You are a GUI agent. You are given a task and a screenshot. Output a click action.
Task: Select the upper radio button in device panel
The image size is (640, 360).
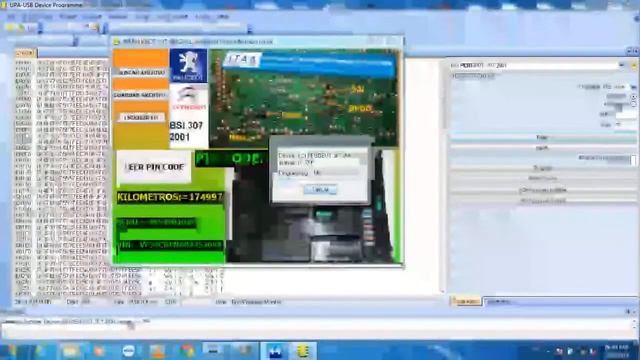point(633,97)
